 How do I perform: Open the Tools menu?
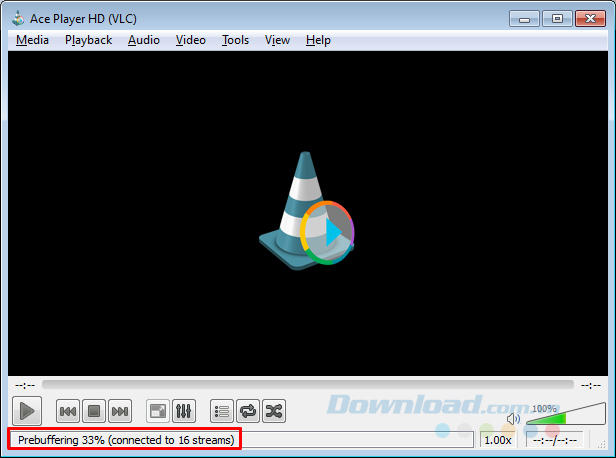pos(235,40)
